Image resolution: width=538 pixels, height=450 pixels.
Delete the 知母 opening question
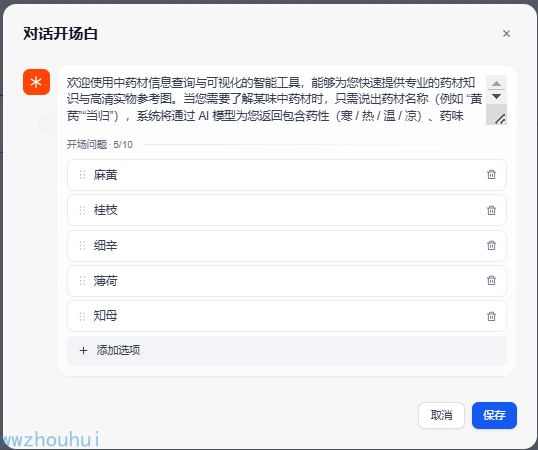[x=491, y=316]
